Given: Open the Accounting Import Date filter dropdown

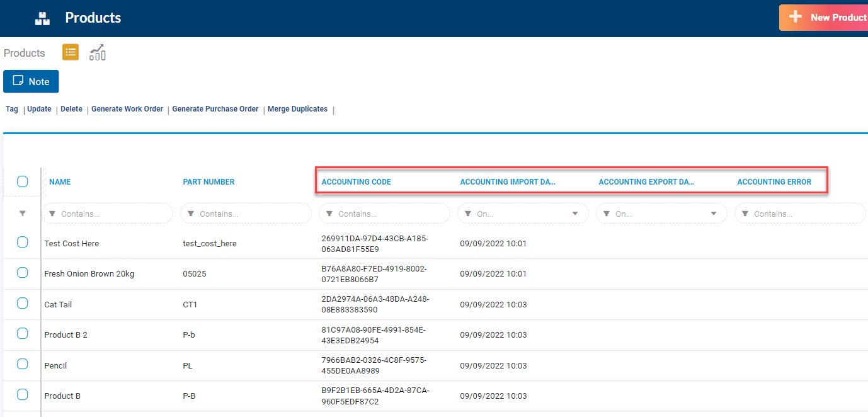Looking at the screenshot, I should [x=575, y=214].
